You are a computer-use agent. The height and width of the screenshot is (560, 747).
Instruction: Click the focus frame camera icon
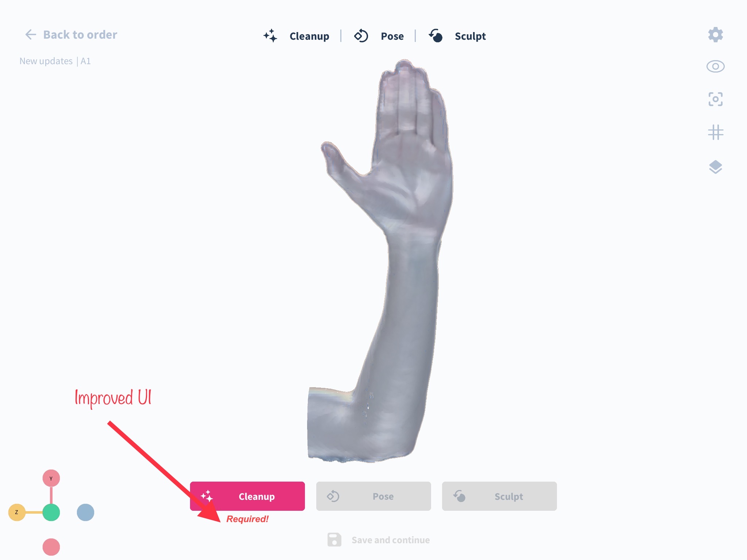tap(715, 99)
